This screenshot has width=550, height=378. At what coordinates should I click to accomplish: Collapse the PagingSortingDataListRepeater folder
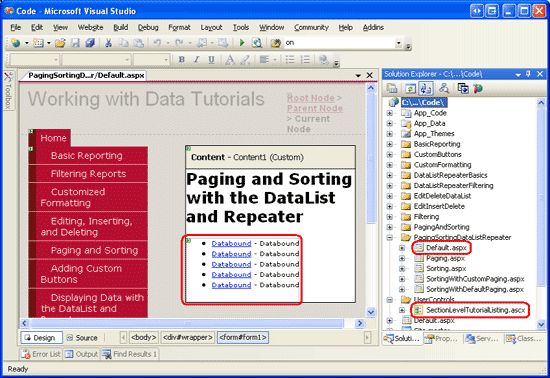[390, 237]
